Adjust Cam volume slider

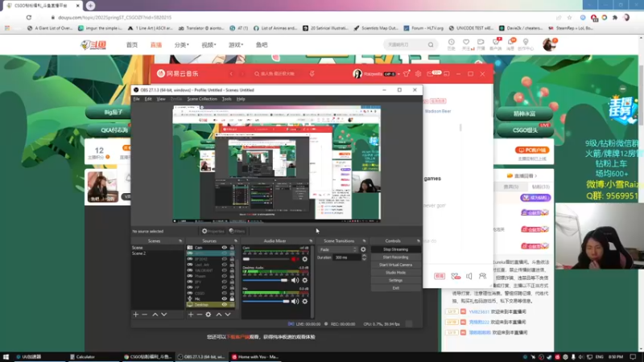pos(266,259)
